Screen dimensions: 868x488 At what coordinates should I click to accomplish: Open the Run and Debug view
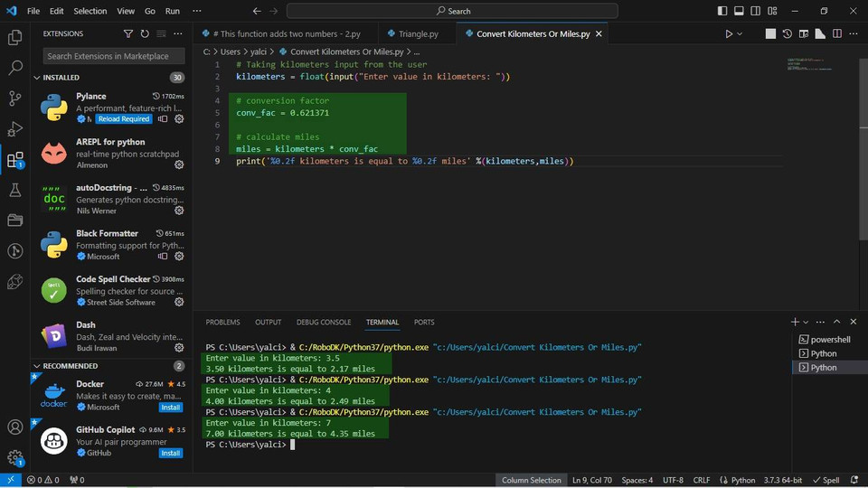(15, 129)
